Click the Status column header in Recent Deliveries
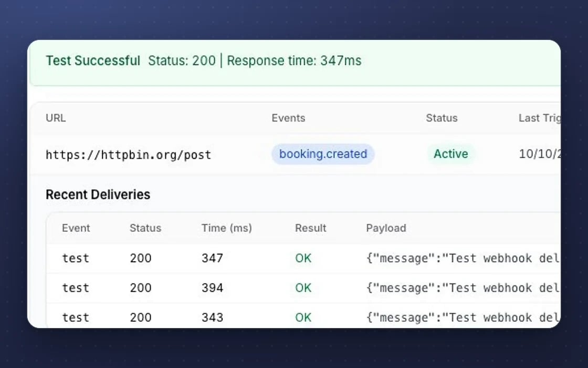Screen dimensions: 588x368 (145, 228)
